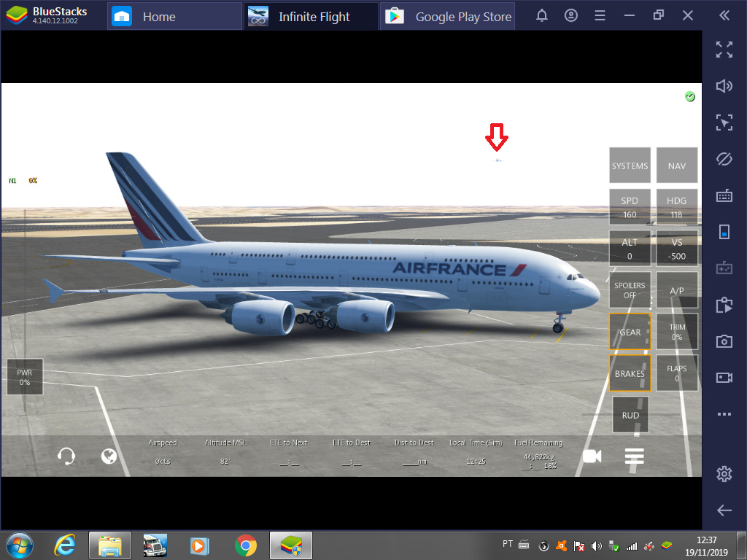Click the Local Time (Sim) readout
The height and width of the screenshot is (560, 747).
pyautogui.click(x=476, y=452)
